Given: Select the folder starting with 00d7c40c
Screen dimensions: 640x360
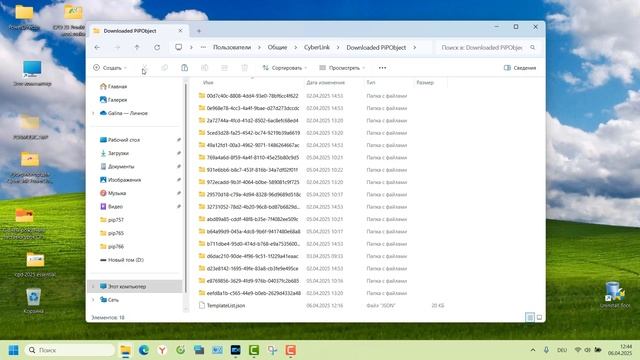Looking at the screenshot, I should pyautogui.click(x=252, y=96).
